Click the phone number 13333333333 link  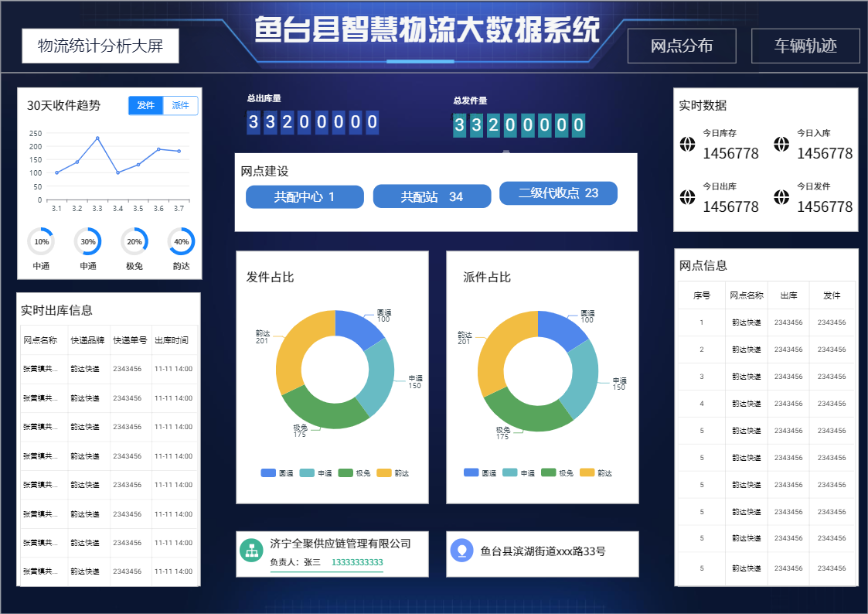coord(357,562)
